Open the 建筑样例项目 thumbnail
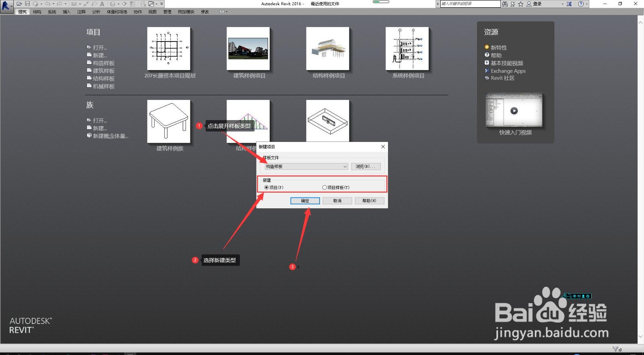Screen dimensions: 644x355 [x=248, y=49]
